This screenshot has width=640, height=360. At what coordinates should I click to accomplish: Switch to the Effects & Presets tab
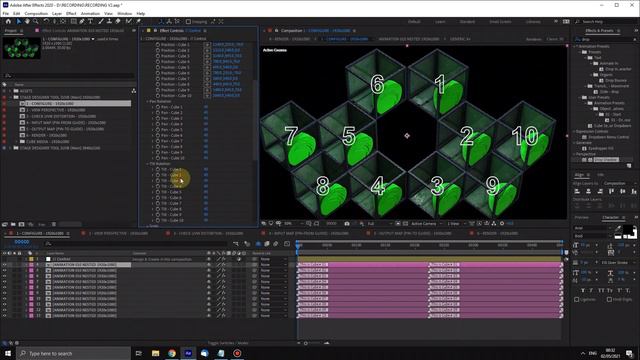599,31
